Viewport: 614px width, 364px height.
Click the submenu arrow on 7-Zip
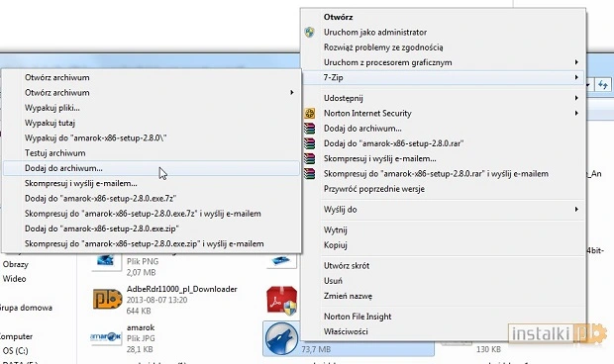click(x=576, y=77)
